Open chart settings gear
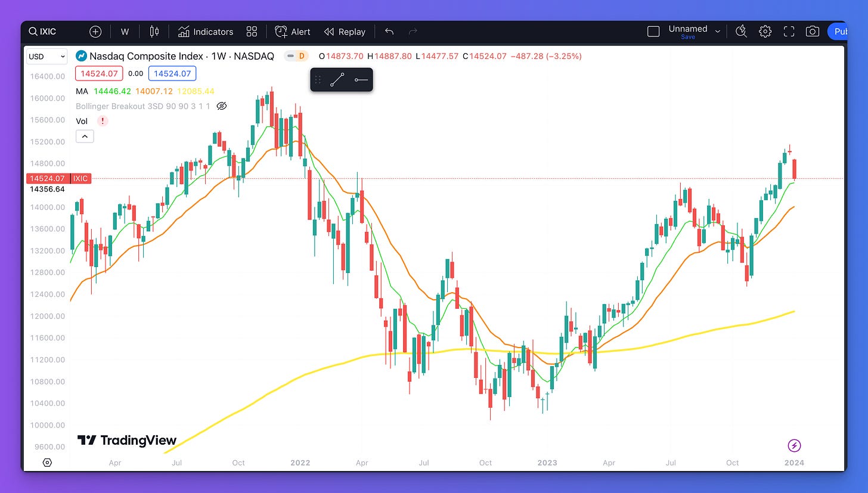The width and height of the screenshot is (868, 493). point(765,32)
